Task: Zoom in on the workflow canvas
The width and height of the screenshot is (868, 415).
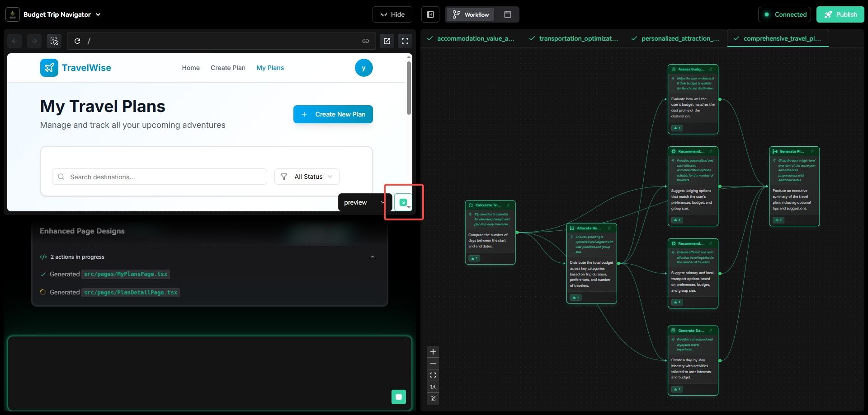Action: (x=433, y=352)
